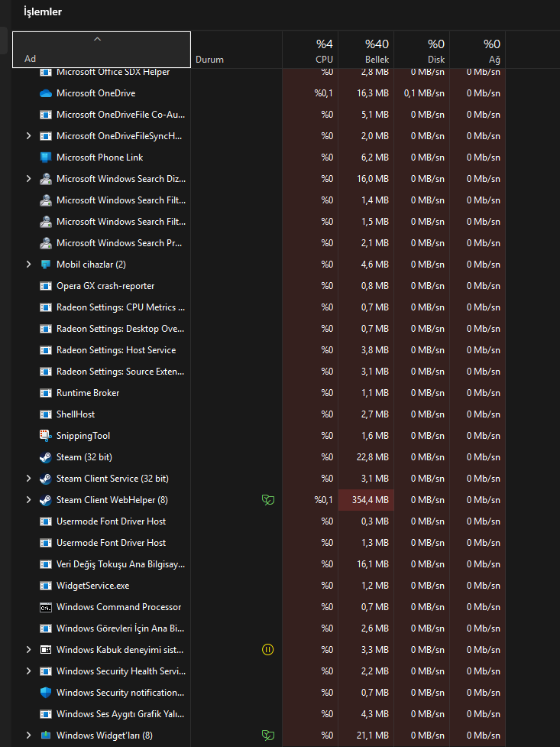Expand Steam Client WebHelper (8) group
Image resolution: width=560 pixels, height=747 pixels.
(x=28, y=500)
